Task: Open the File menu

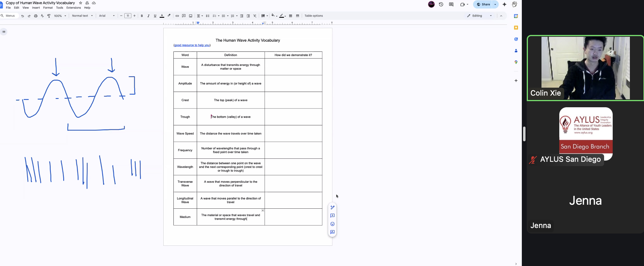Action: point(8,8)
